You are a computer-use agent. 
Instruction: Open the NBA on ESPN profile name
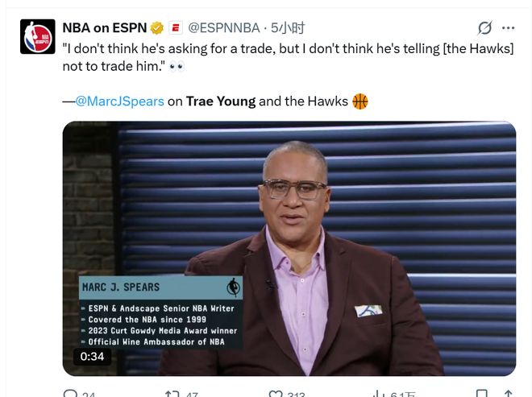click(x=104, y=28)
